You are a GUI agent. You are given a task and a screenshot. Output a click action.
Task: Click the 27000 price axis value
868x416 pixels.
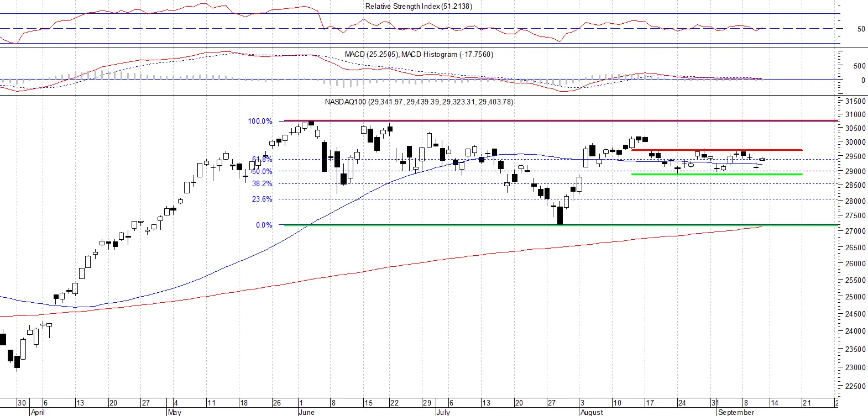(855, 231)
